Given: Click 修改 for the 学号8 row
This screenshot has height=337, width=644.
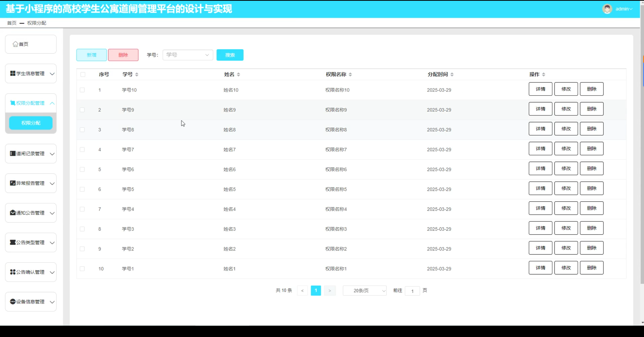Looking at the screenshot, I should pos(566,129).
